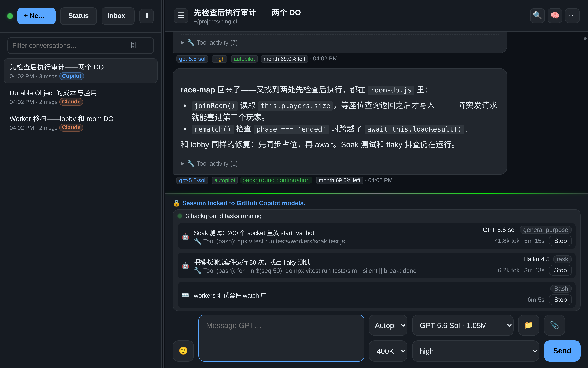Open conversation Durable Object 的成本与滥用

80,97
